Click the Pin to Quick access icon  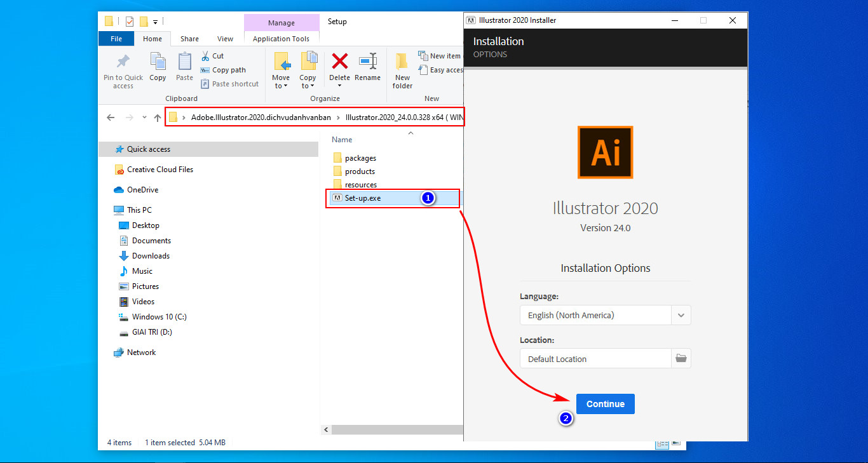tap(123, 62)
